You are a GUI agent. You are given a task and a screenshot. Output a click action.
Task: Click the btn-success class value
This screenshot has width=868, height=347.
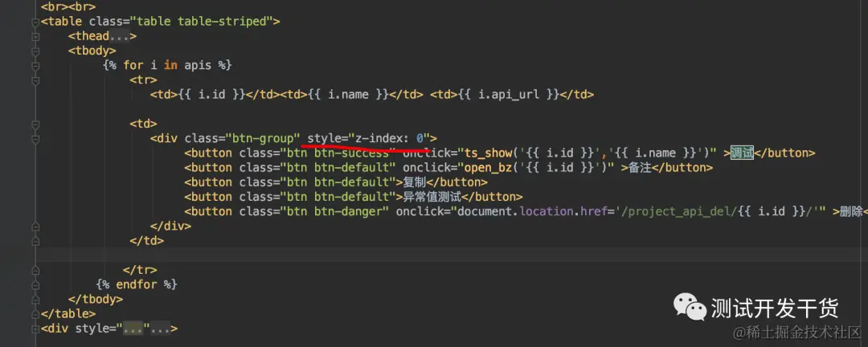click(338, 153)
